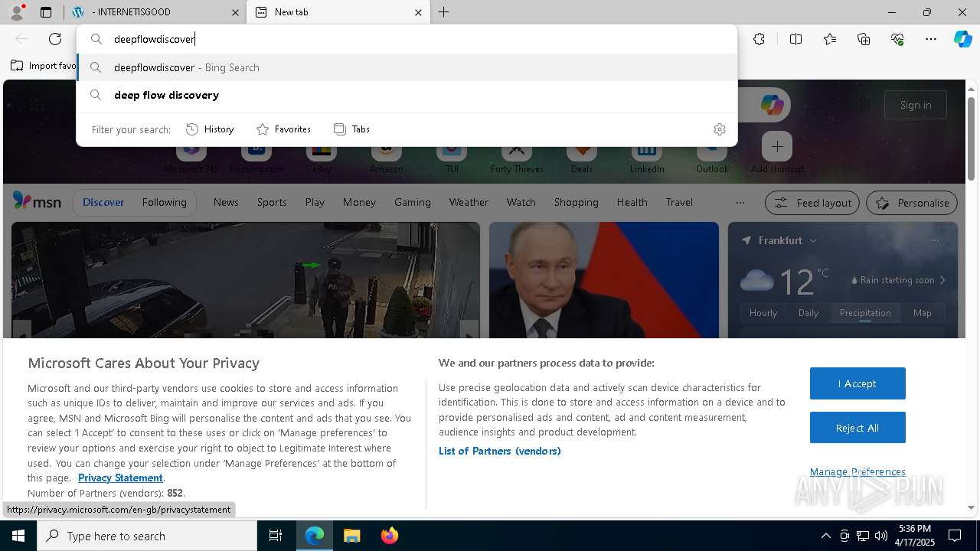Screen dimensions: 980x551
Task: Select Map weather tab
Action: point(922,313)
